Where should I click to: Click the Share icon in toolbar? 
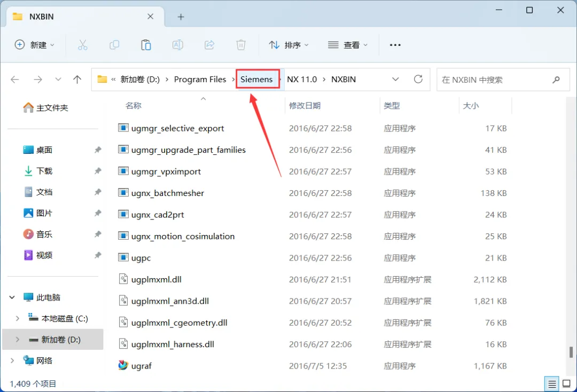[209, 45]
